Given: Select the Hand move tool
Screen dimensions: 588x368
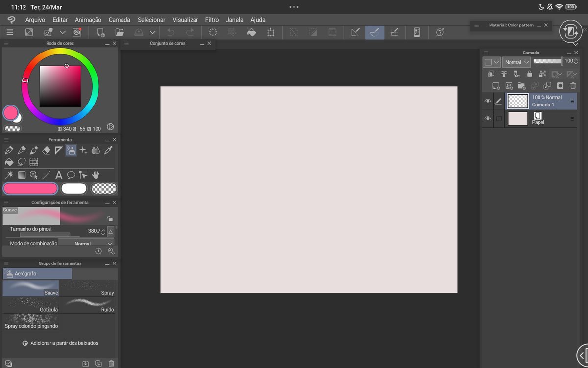Looking at the screenshot, I should coord(96,175).
